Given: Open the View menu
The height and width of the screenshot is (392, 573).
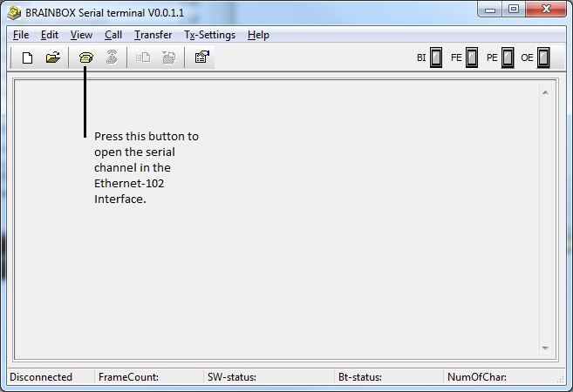Looking at the screenshot, I should [81, 35].
